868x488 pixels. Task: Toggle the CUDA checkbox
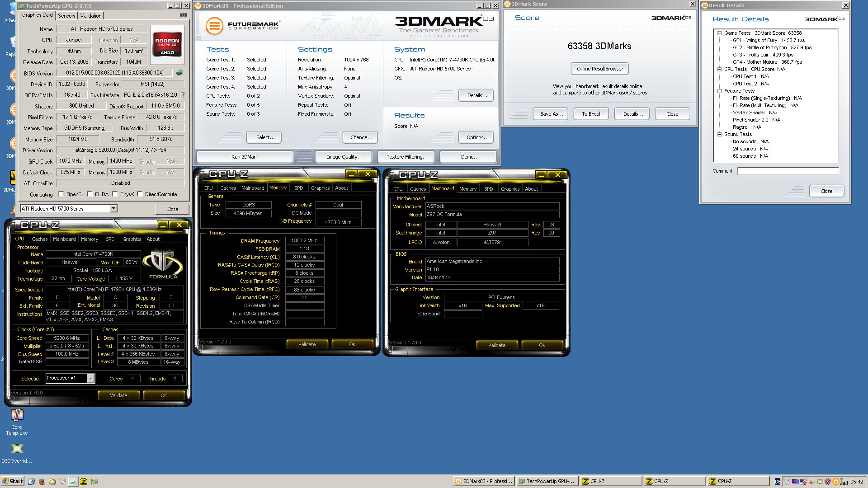click(x=90, y=194)
